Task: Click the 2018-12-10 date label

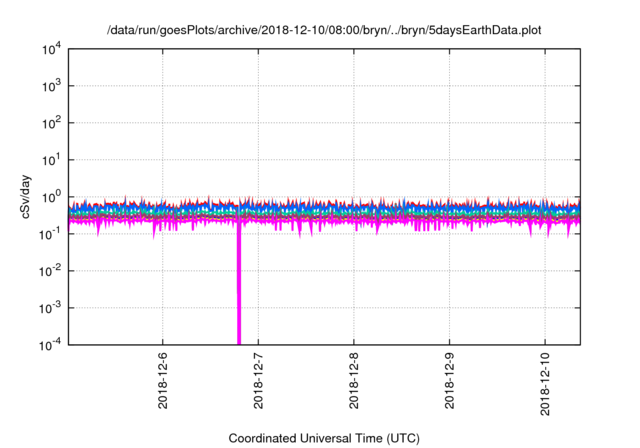Action: point(545,384)
